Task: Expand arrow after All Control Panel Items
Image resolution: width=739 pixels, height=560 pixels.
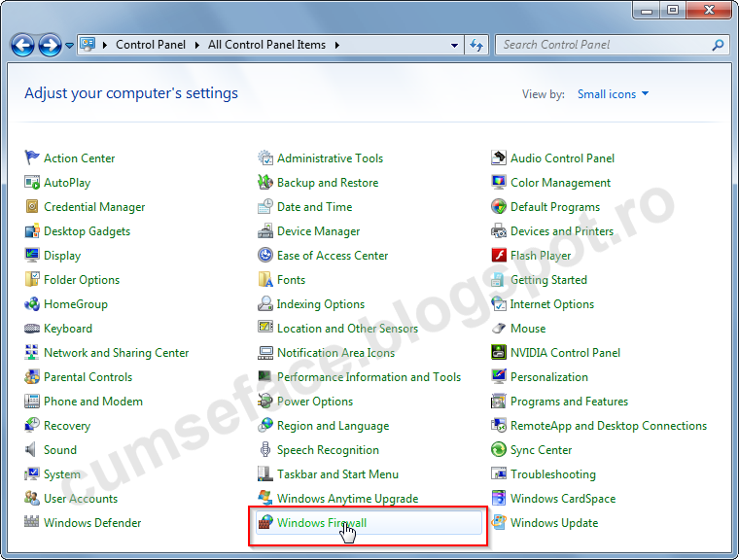Action: click(337, 46)
